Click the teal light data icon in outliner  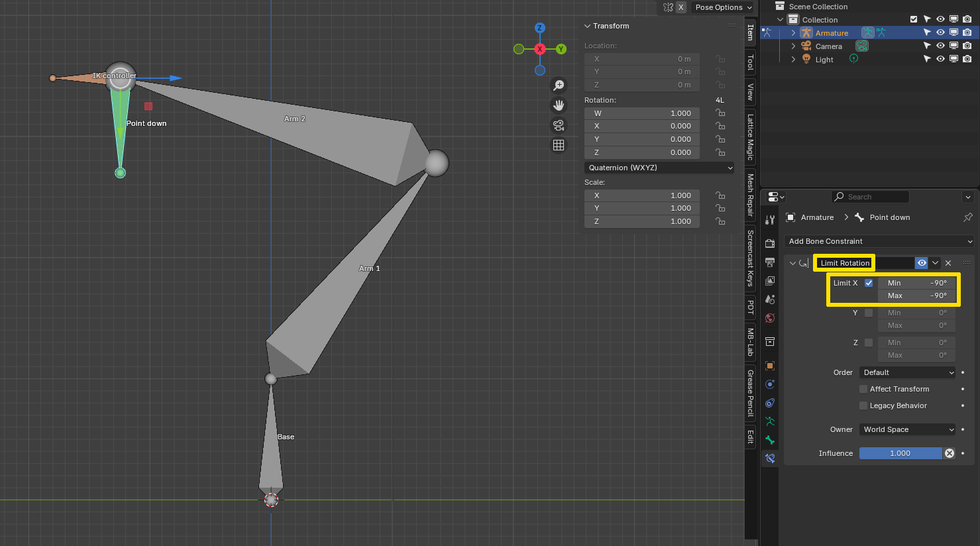click(x=853, y=59)
